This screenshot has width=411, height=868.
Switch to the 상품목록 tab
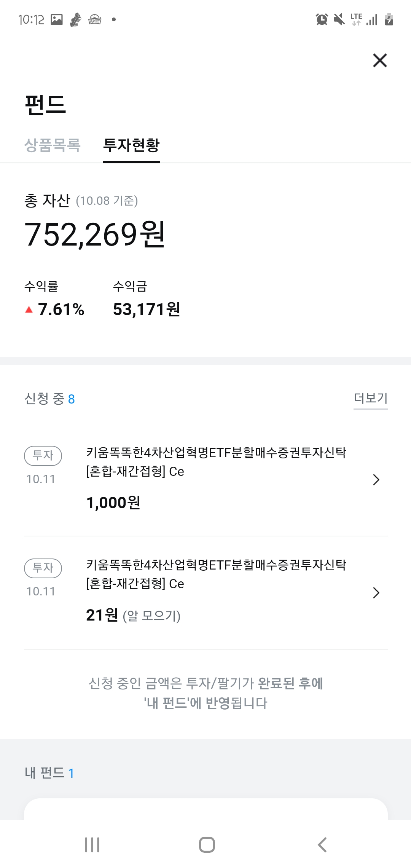coord(53,145)
